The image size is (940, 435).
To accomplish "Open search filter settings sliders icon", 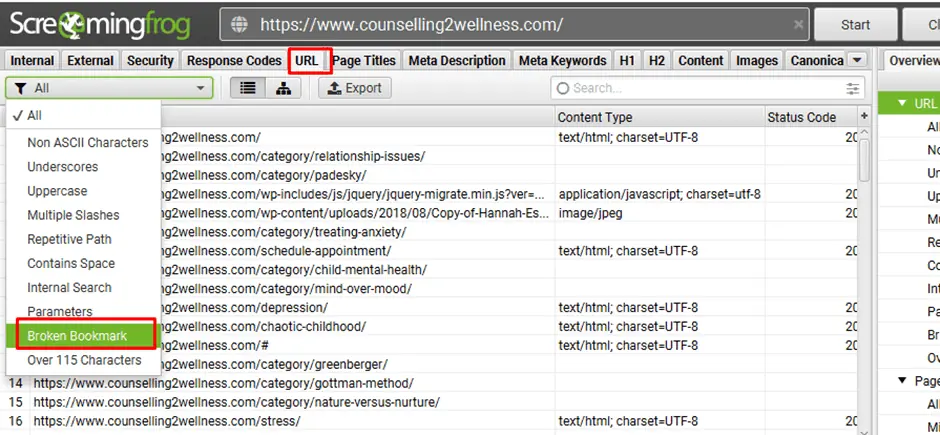I will pyautogui.click(x=852, y=89).
